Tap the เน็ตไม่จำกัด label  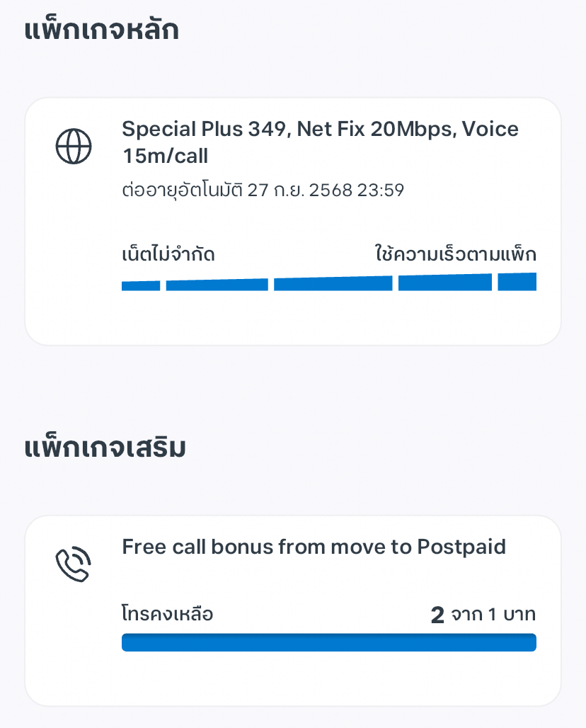tap(168, 254)
